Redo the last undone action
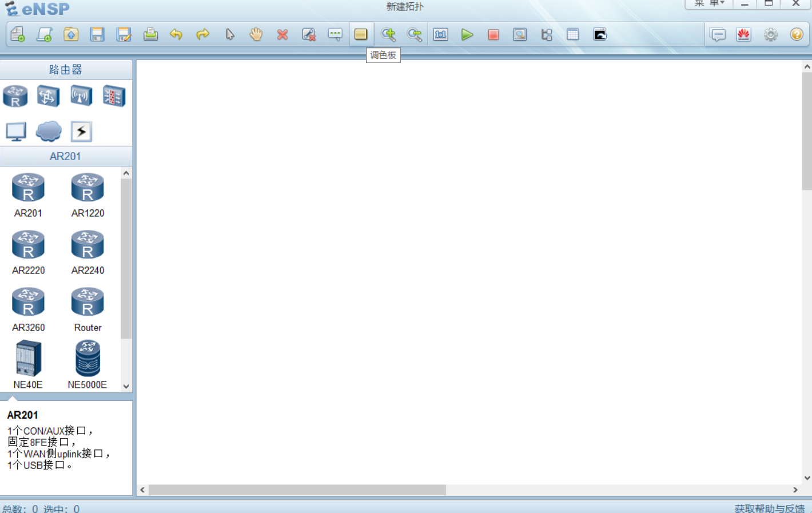812x513 pixels. (x=202, y=34)
